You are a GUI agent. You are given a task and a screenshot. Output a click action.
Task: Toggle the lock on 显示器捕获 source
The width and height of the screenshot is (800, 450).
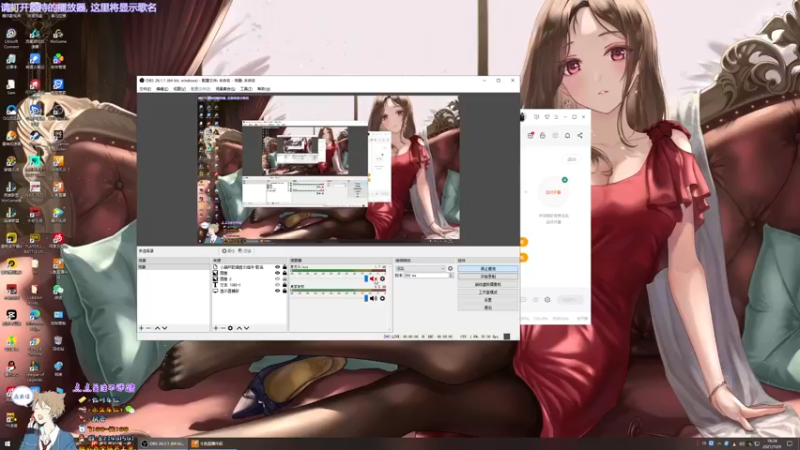coord(284,291)
